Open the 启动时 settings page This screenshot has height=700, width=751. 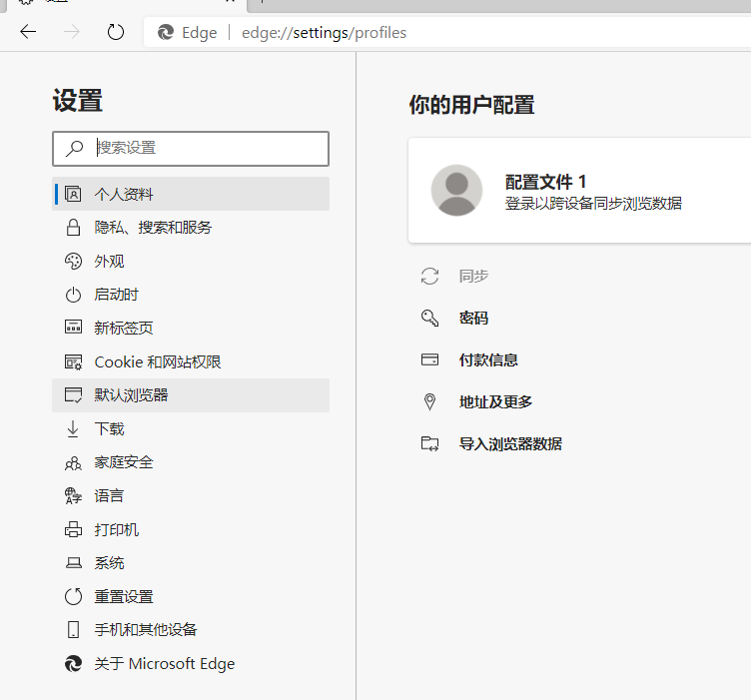(116, 295)
